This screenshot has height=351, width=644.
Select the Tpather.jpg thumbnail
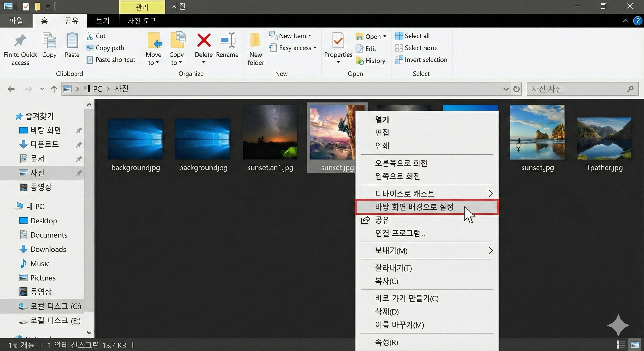click(x=604, y=139)
